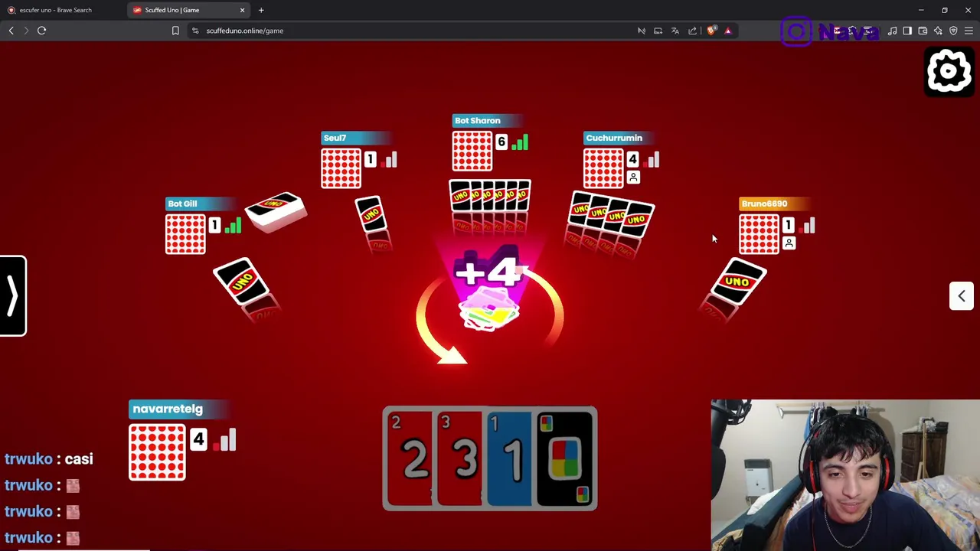Reload the current page
Image resolution: width=980 pixels, height=551 pixels.
[x=42, y=31]
